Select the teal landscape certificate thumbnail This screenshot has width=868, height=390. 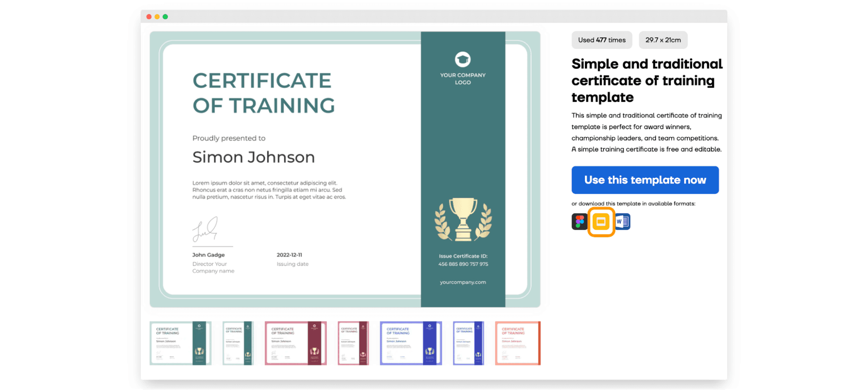click(x=180, y=343)
